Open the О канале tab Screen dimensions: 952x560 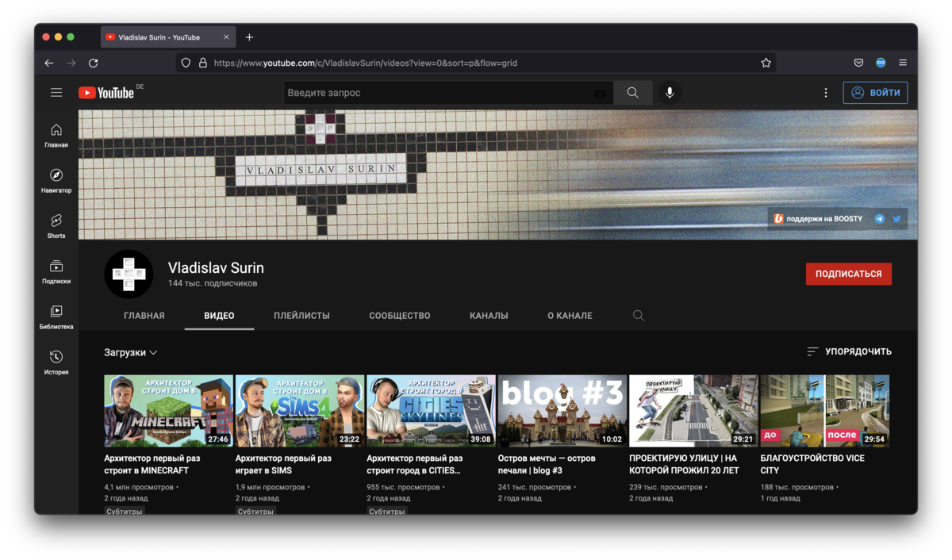pos(570,316)
